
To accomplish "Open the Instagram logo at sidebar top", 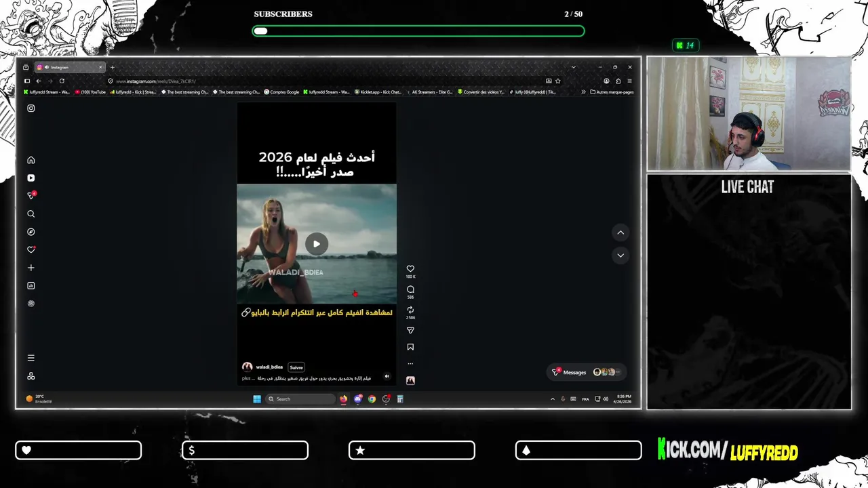I will point(31,108).
